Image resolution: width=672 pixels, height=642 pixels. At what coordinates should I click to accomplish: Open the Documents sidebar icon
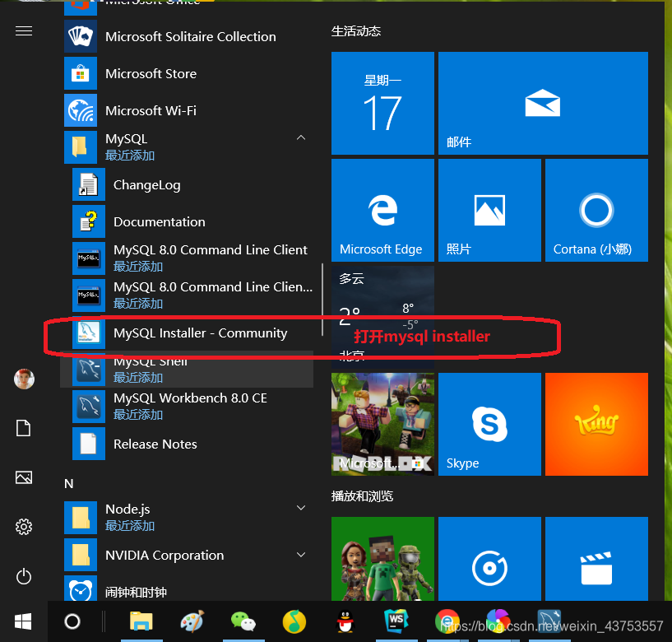pyautogui.click(x=24, y=428)
